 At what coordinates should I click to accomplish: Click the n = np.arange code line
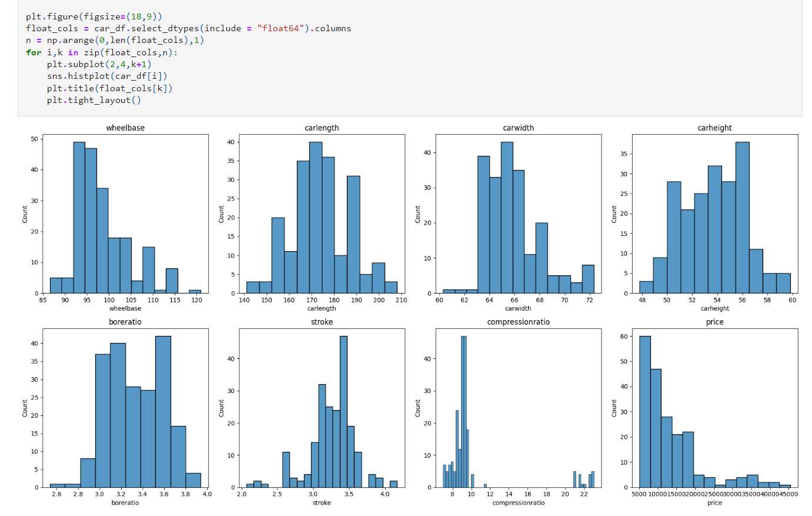point(115,40)
